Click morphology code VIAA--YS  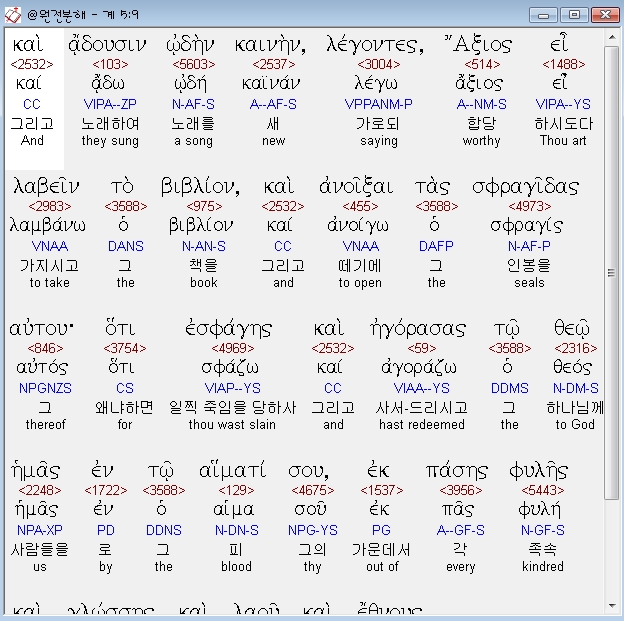(421, 389)
